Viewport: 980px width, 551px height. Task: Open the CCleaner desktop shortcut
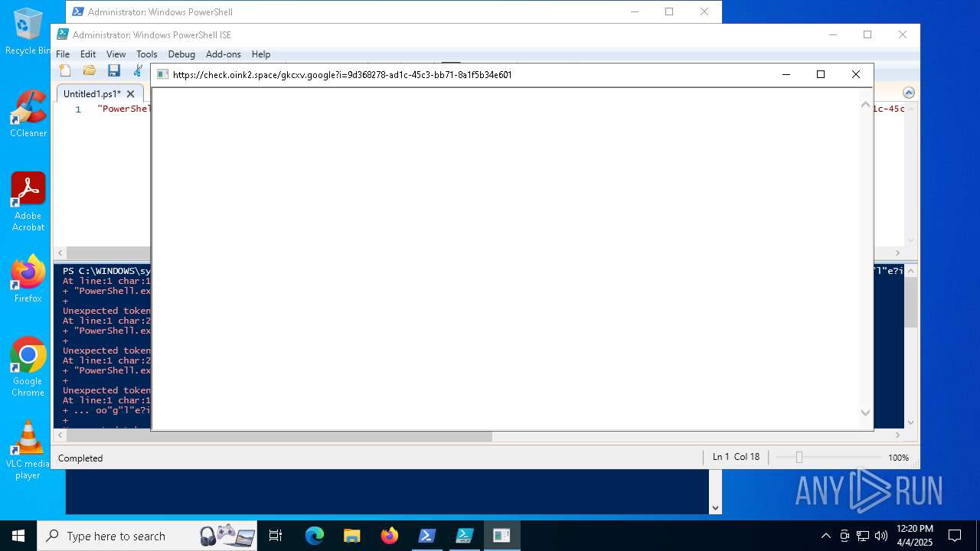tap(28, 113)
